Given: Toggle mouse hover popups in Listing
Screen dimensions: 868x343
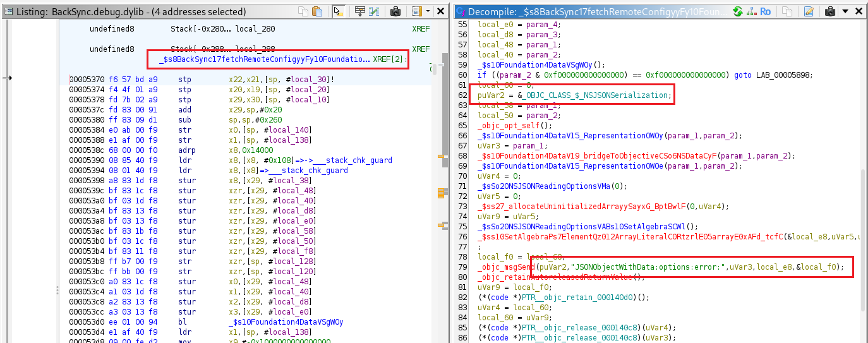Looking at the screenshot, I should [339, 11].
